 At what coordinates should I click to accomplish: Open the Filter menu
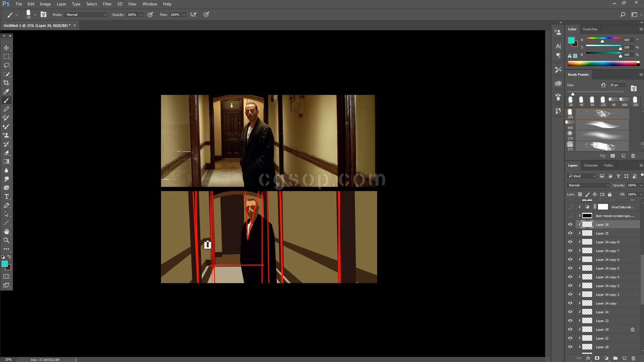[107, 4]
